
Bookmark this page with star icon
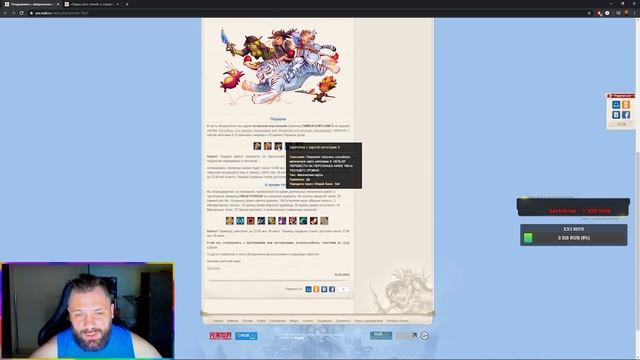click(589, 13)
